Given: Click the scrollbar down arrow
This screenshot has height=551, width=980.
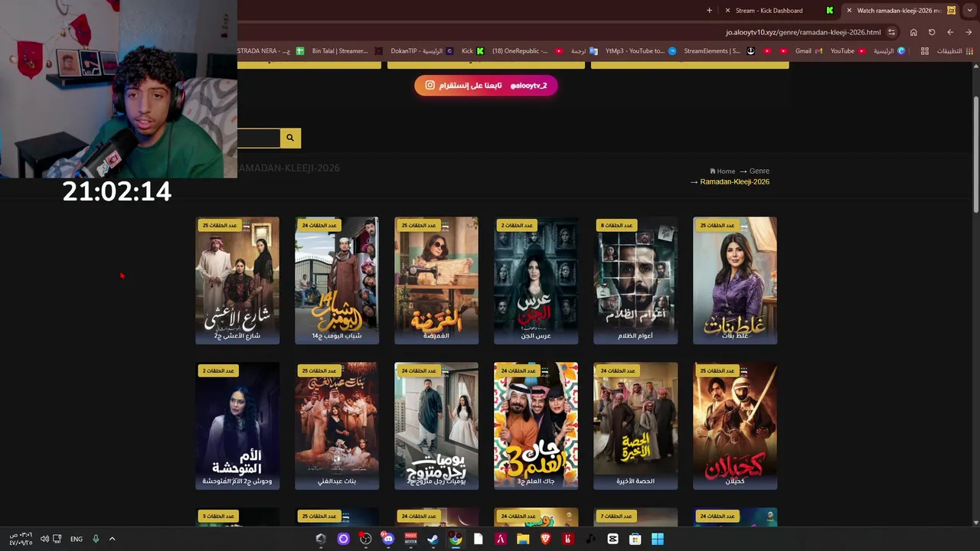Looking at the screenshot, I should (x=975, y=522).
